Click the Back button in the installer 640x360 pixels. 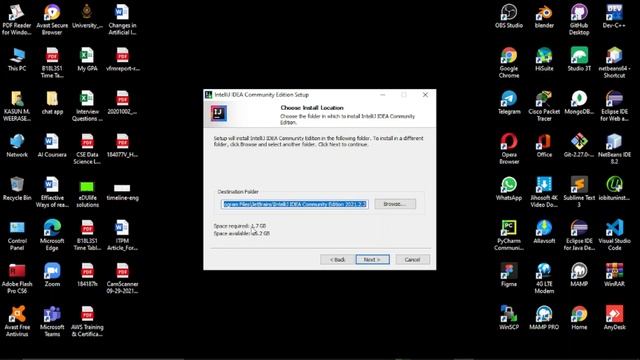[x=337, y=260]
